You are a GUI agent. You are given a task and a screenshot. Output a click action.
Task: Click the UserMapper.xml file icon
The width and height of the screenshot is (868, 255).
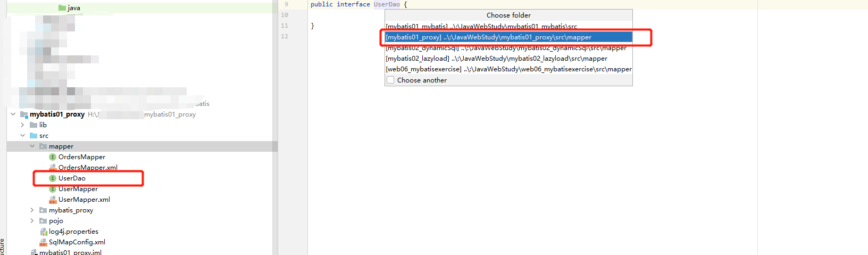[53, 200]
